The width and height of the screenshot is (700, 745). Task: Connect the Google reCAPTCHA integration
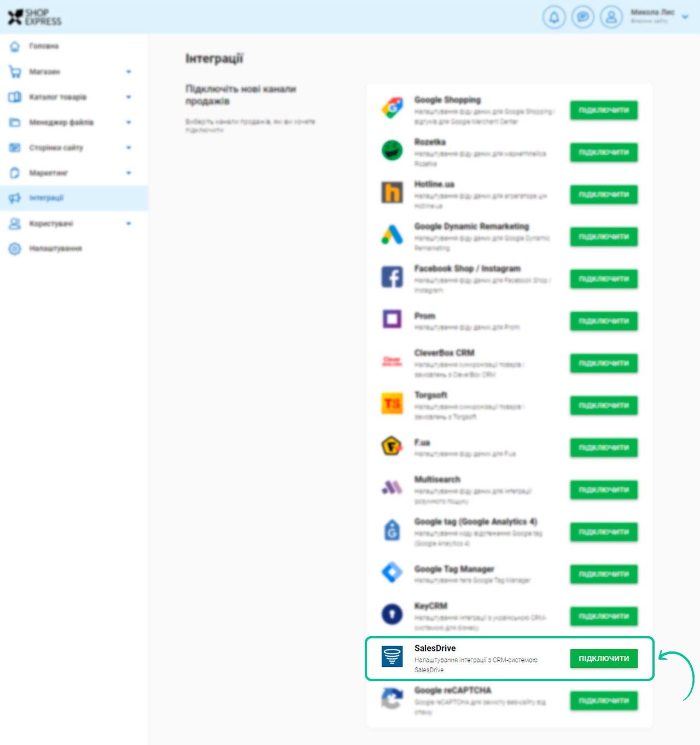[604, 701]
